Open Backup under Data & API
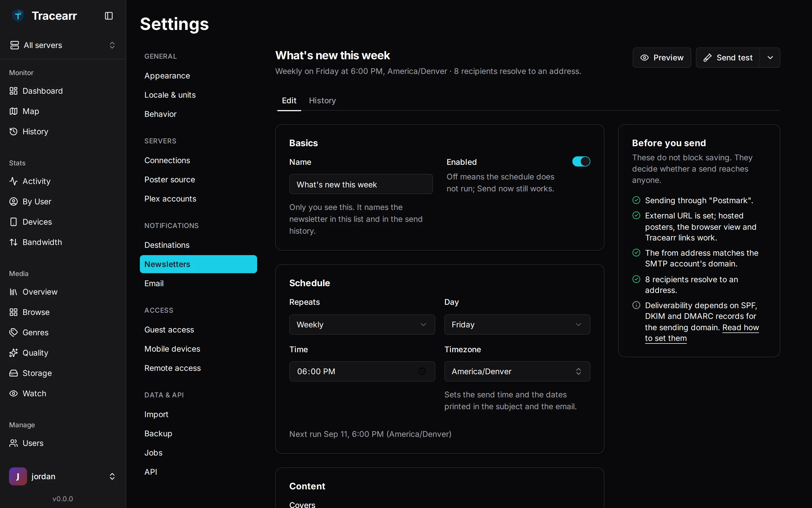The width and height of the screenshot is (812, 508). pyautogui.click(x=198, y=433)
